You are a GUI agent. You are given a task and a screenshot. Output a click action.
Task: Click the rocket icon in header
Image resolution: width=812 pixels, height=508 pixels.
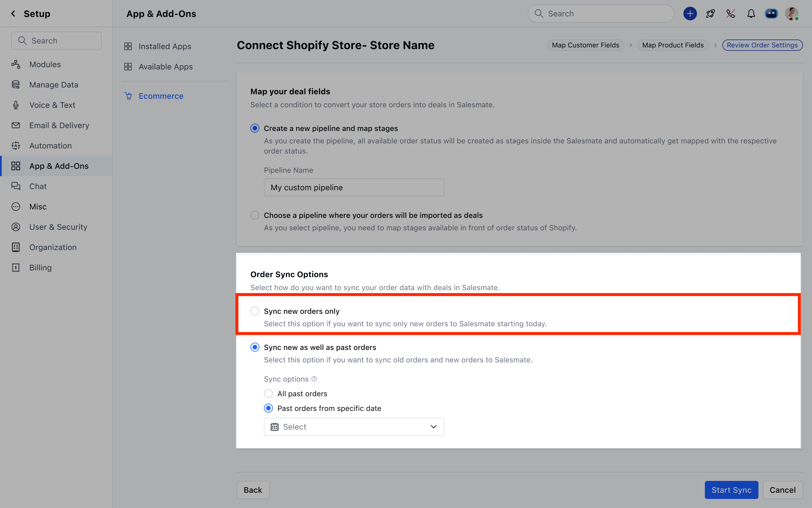[x=710, y=14]
